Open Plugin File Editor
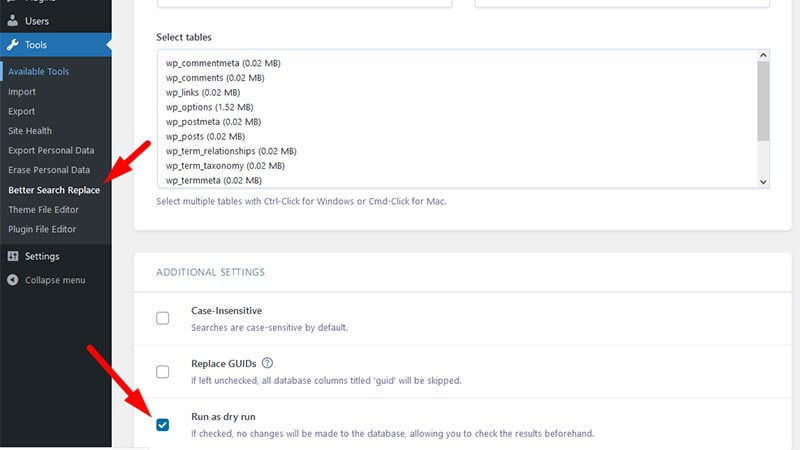The image size is (800, 450). point(42,229)
